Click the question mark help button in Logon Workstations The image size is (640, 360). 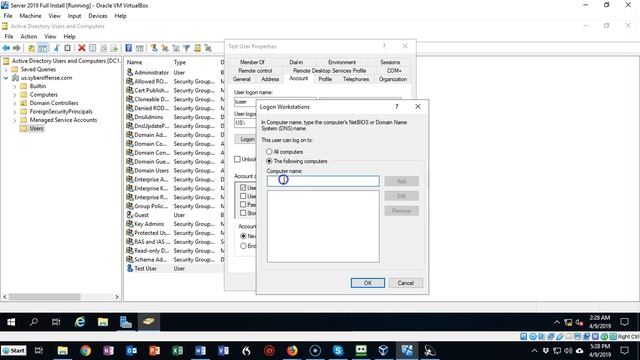[396, 107]
